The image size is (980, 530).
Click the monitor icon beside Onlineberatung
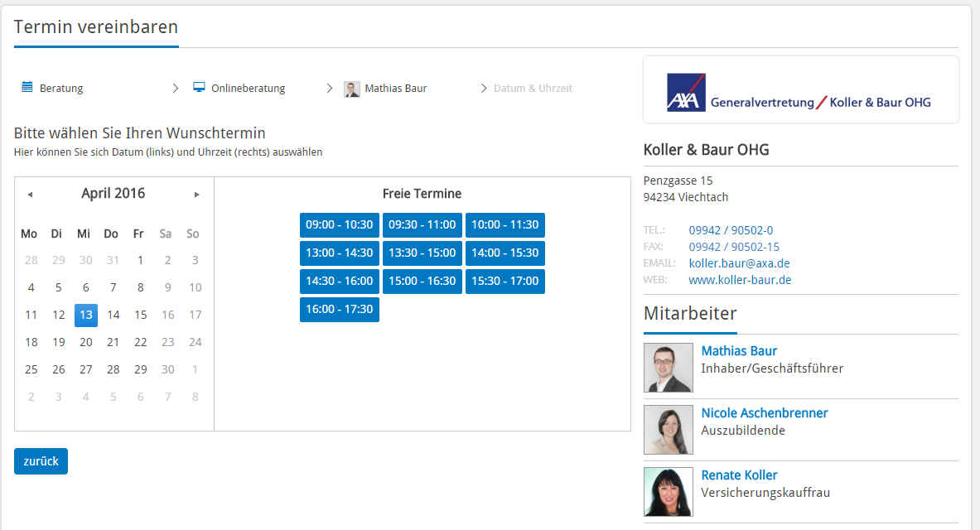click(199, 87)
